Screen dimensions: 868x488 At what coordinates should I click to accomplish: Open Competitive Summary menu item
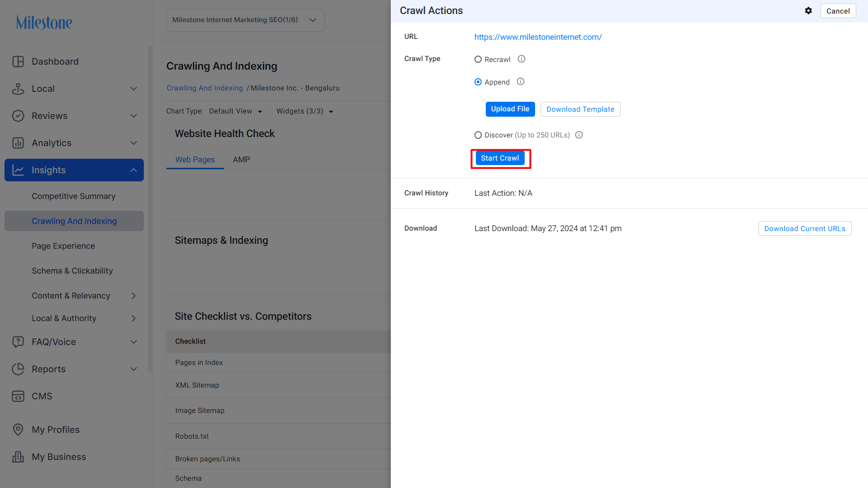74,196
